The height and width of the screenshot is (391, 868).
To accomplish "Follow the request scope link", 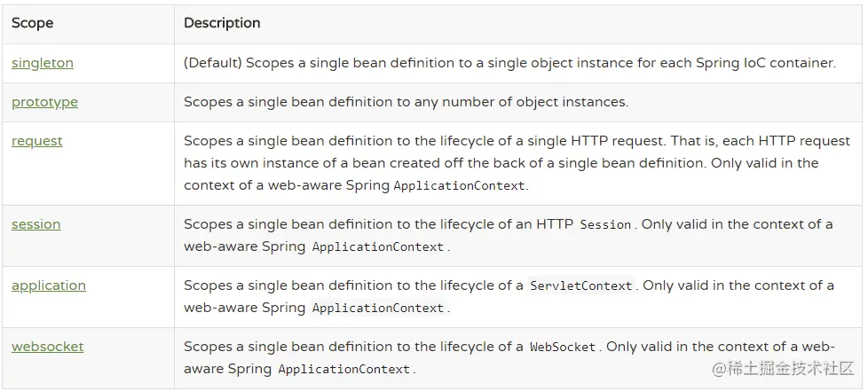I will [37, 141].
